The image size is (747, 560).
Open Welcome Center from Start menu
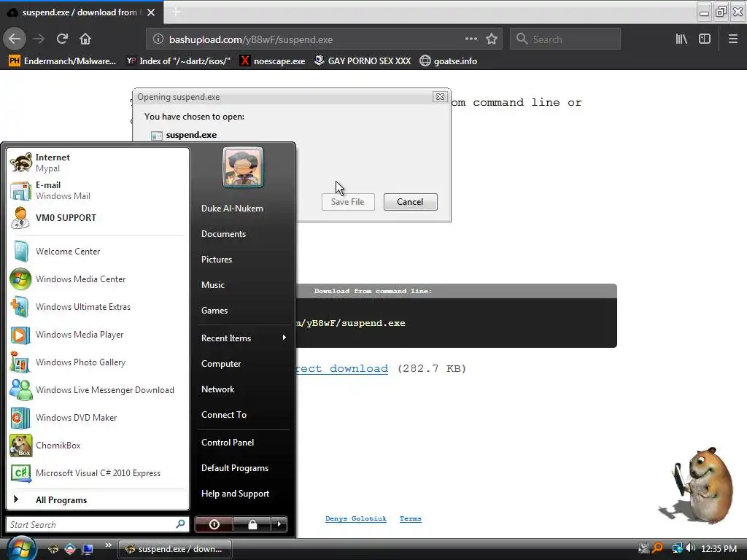(98, 252)
